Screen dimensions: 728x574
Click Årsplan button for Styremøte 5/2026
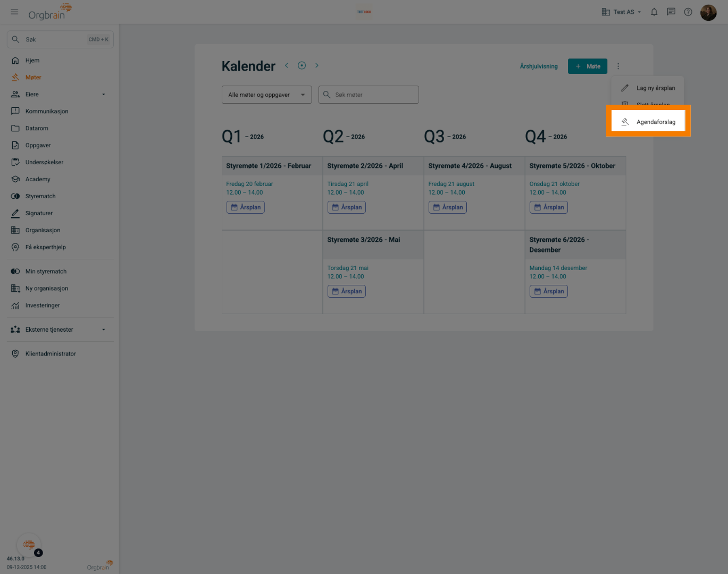tap(549, 207)
